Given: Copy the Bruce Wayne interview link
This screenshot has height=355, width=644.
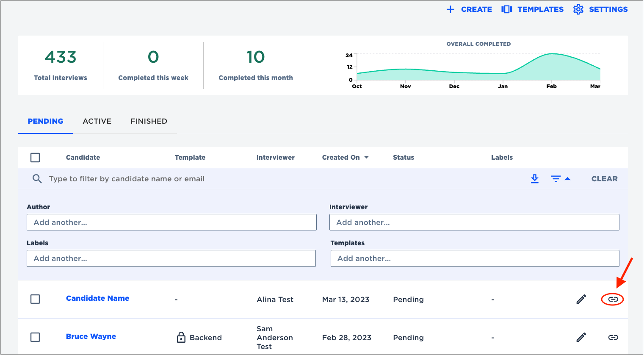Looking at the screenshot, I should 613,337.
